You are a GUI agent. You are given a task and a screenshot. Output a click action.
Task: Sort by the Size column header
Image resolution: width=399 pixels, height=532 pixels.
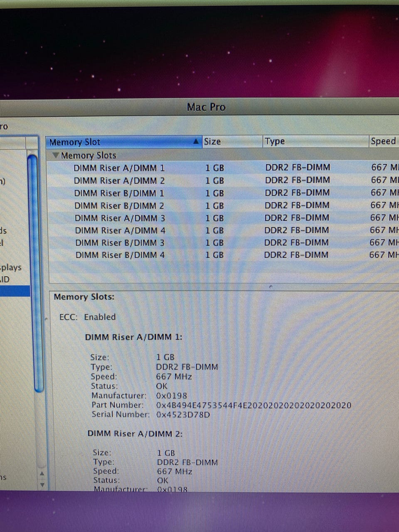(x=232, y=142)
